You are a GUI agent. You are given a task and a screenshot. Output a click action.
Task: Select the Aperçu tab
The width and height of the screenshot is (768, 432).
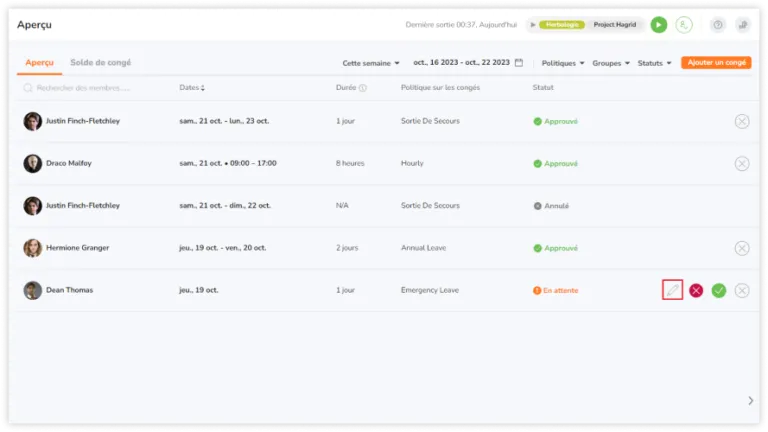(40, 63)
